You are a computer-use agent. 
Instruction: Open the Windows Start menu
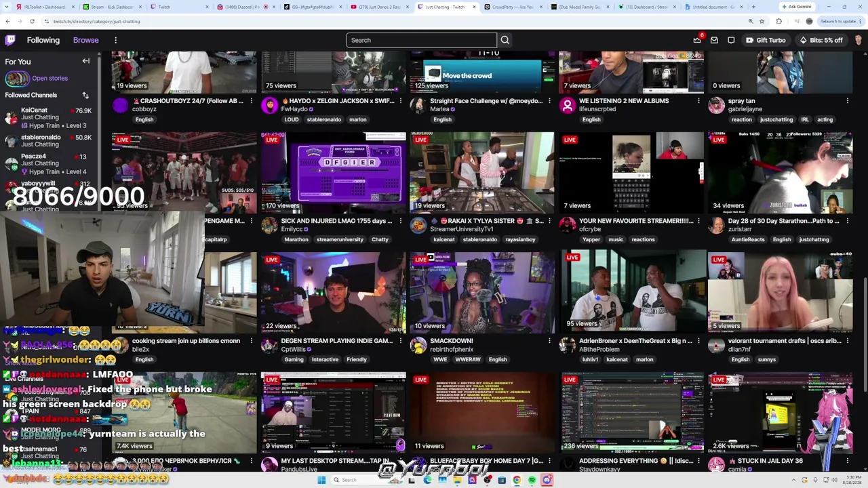pyautogui.click(x=321, y=480)
